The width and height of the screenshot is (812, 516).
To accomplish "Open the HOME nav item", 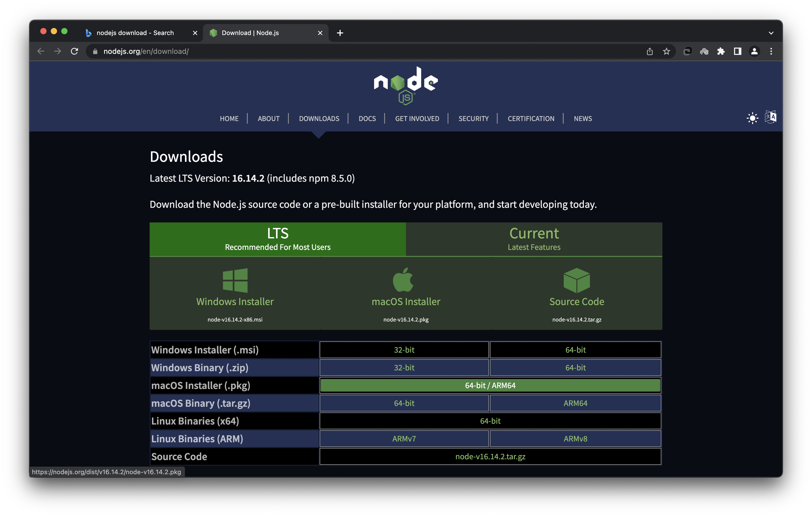I will [x=229, y=119].
